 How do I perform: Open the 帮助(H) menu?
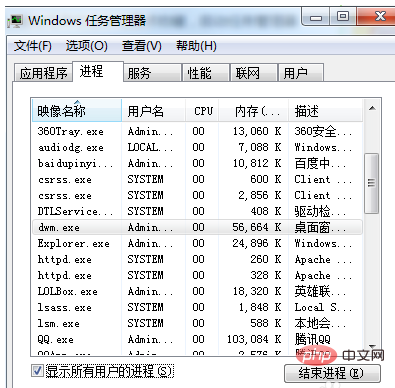pos(196,46)
